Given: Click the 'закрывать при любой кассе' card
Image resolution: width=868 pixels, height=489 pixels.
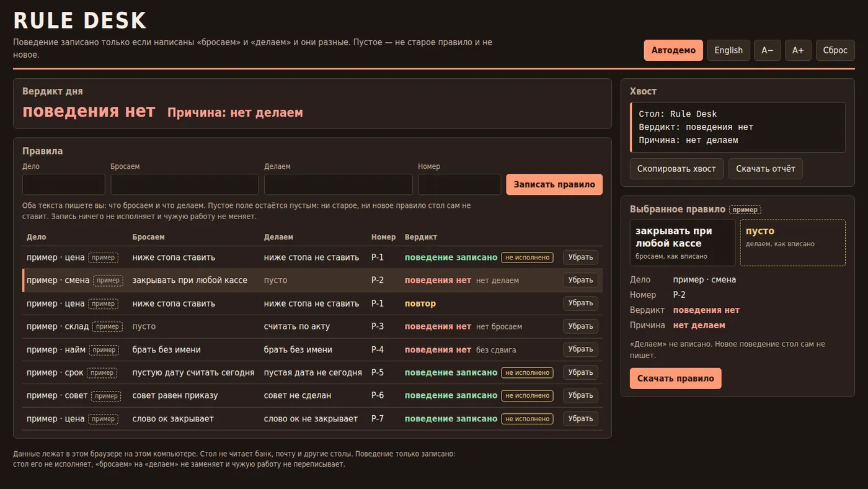Looking at the screenshot, I should tap(683, 243).
